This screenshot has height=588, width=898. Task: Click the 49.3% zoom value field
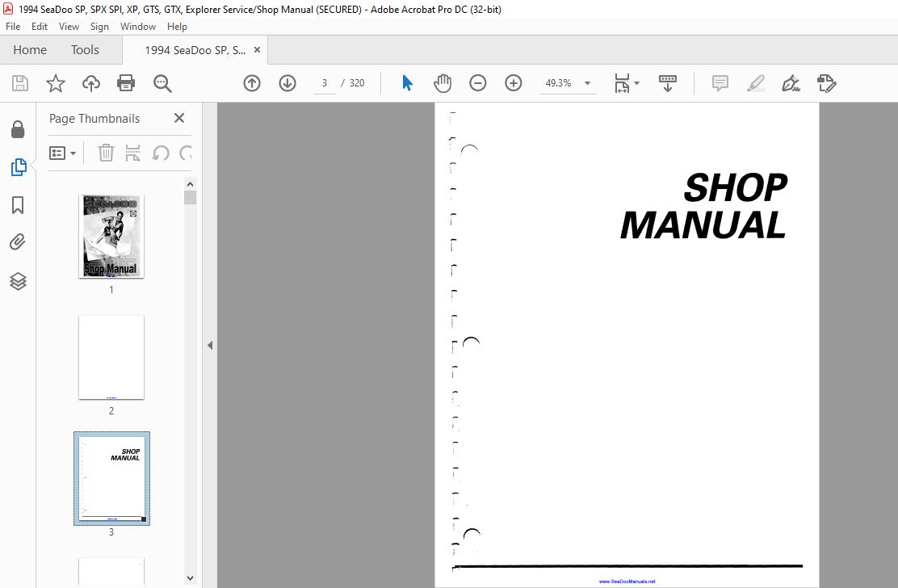558,83
